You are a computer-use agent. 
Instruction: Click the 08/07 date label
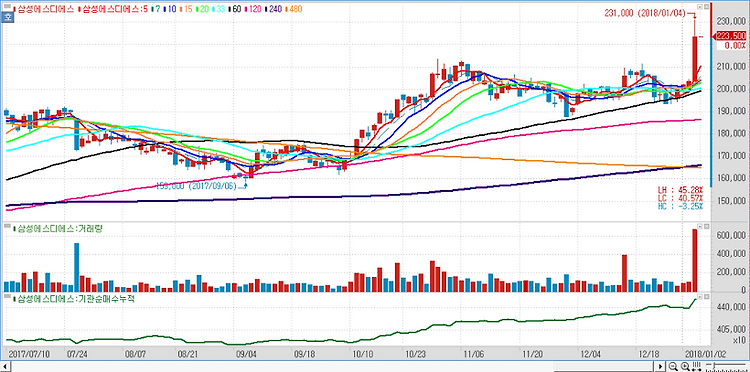pos(135,354)
